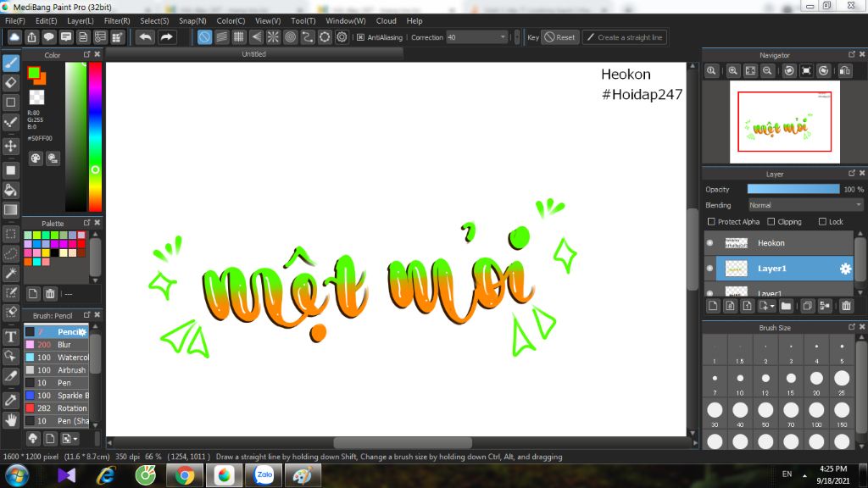Add a folder in Layer panel
Image resolution: width=868 pixels, height=488 pixels.
click(786, 305)
